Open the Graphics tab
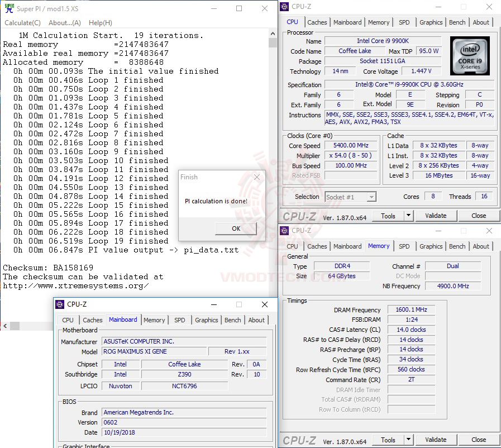Image resolution: width=501 pixels, height=448 pixels. pyautogui.click(x=431, y=22)
